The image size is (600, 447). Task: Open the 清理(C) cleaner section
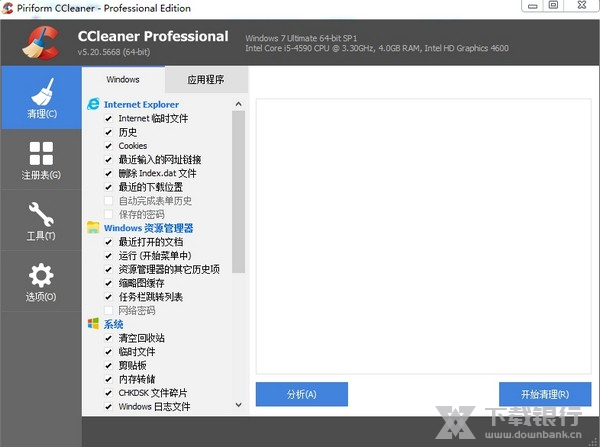point(41,98)
